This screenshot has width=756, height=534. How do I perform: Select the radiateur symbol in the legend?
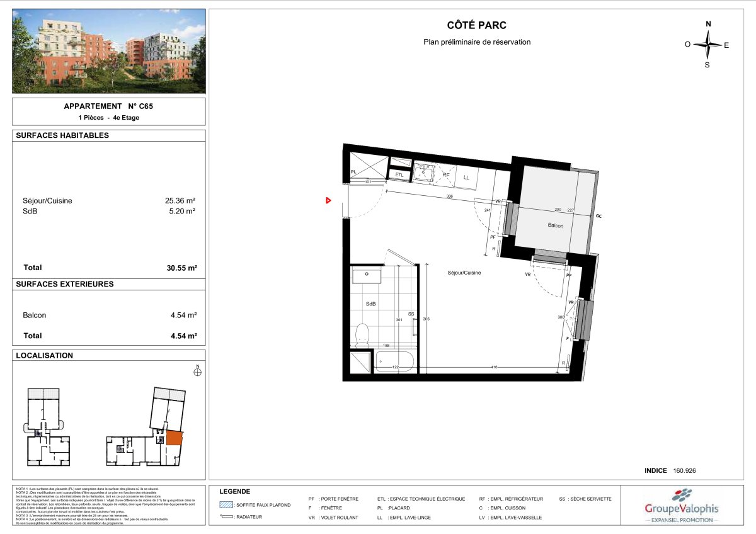[225, 517]
